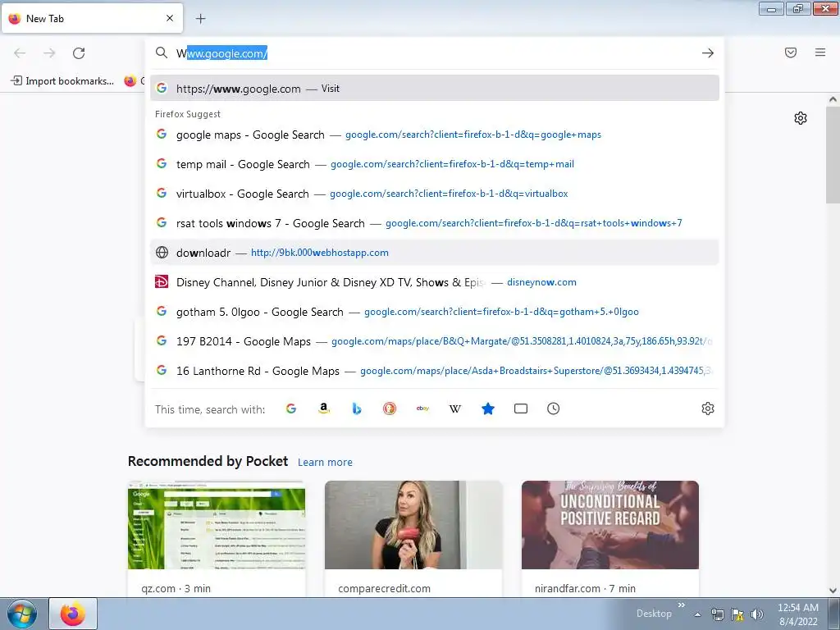Open the Learn more Pocket link

325,463
